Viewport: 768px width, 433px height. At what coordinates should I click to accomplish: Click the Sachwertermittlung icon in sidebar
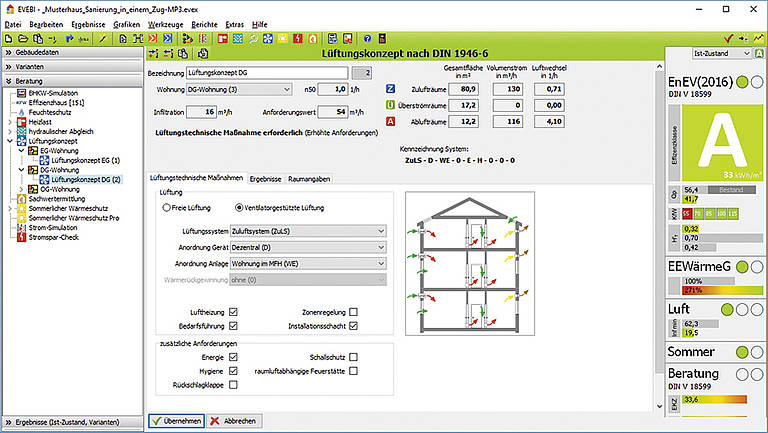(x=23, y=199)
